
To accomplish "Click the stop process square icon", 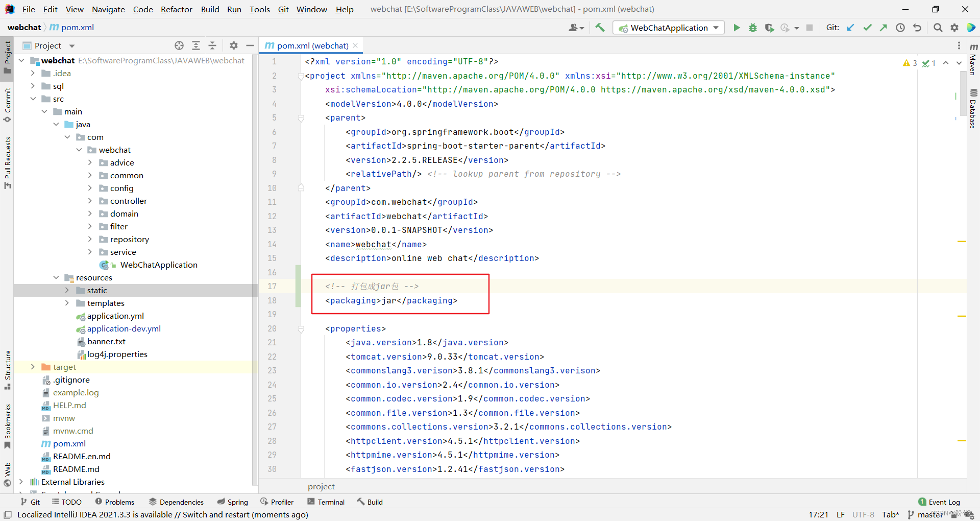I will [x=810, y=28].
